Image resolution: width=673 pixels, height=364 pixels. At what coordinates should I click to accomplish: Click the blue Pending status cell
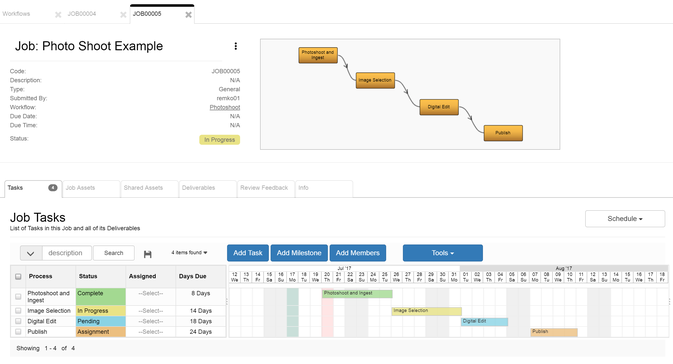pos(101,321)
